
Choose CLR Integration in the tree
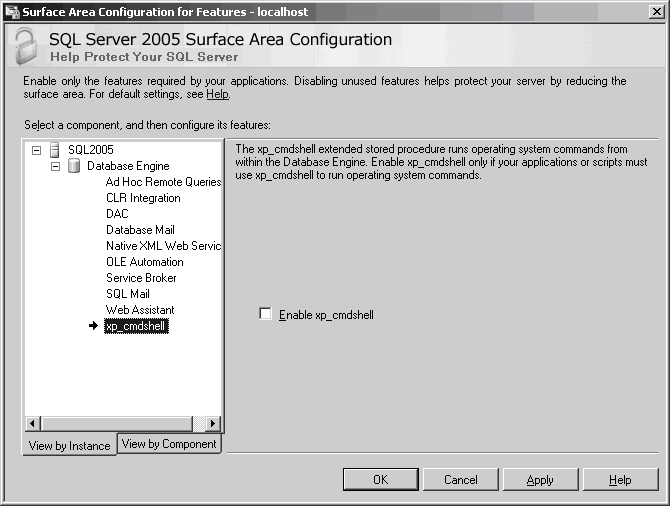pos(143,198)
